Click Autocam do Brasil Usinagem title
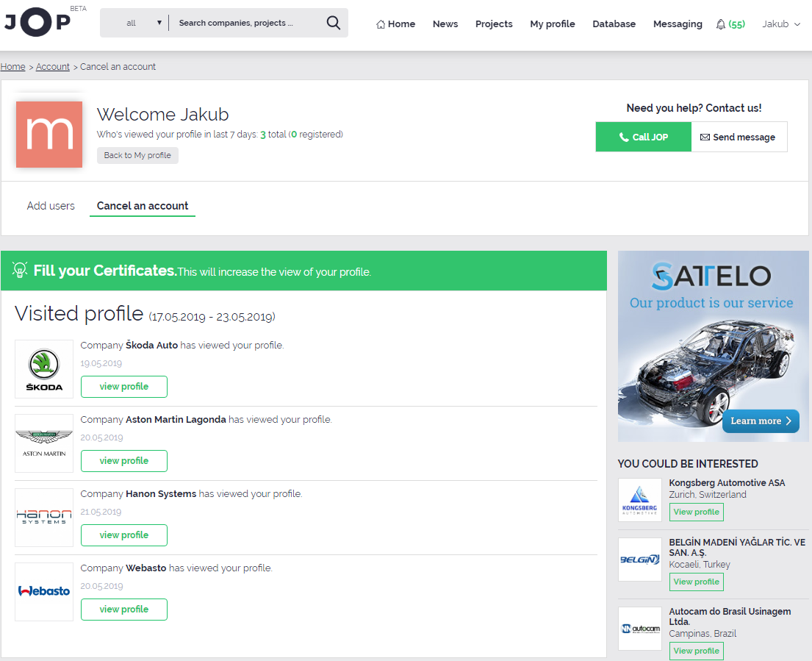 pos(730,616)
